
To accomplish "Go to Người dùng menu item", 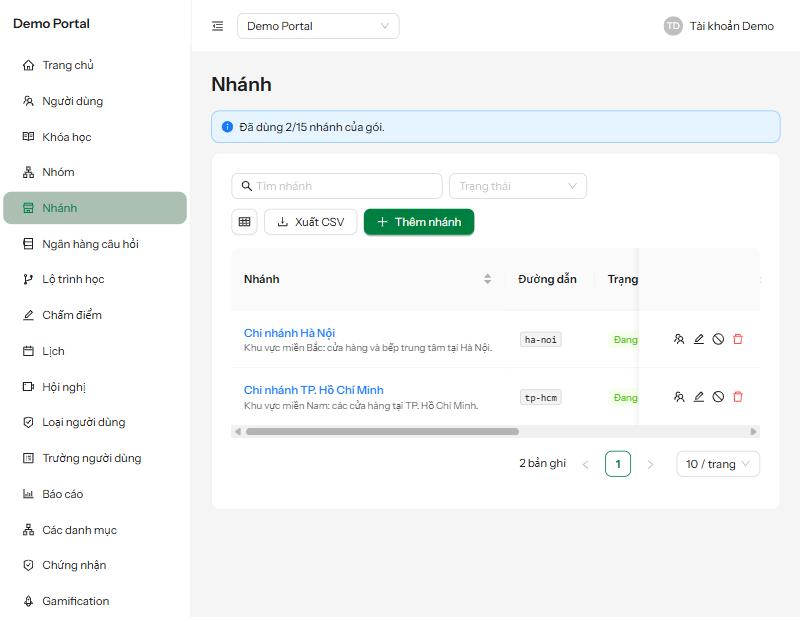I will tap(95, 101).
